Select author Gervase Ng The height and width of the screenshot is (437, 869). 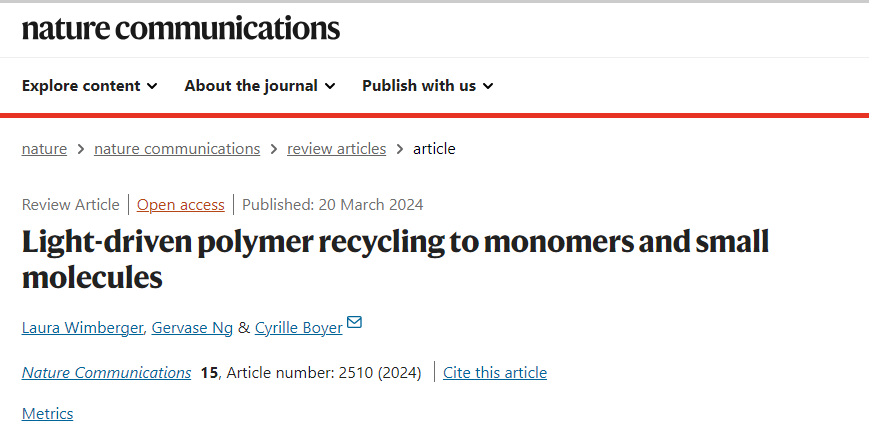(192, 328)
